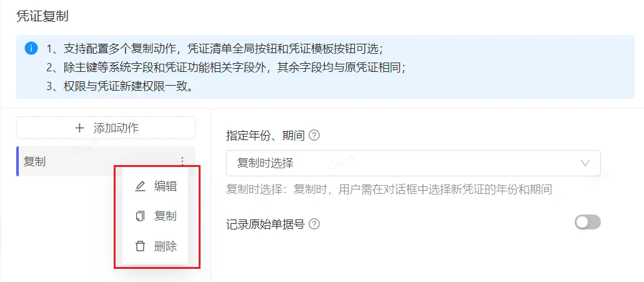The width and height of the screenshot is (644, 282).
Task: Click the grey hint text below the dropdown
Action: click(389, 189)
